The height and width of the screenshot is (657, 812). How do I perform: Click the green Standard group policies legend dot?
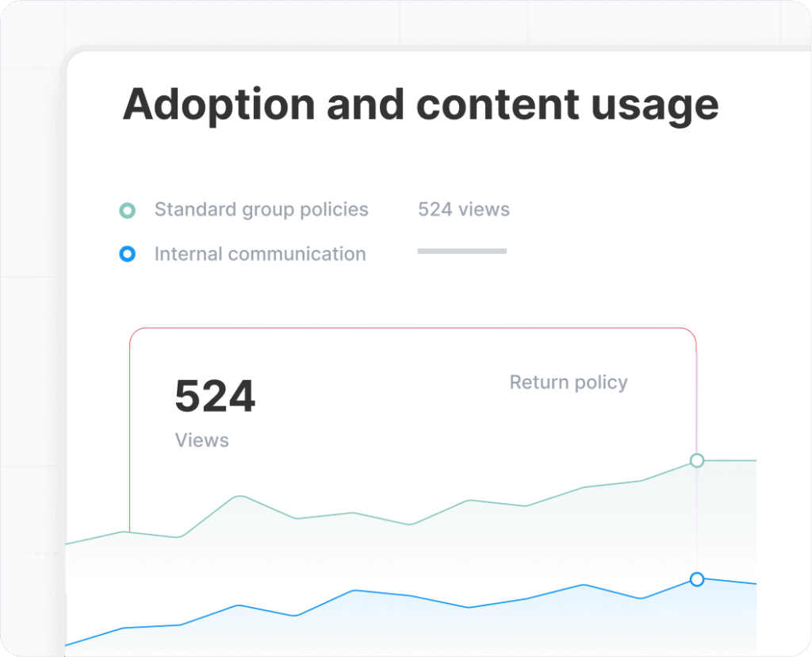(x=127, y=210)
